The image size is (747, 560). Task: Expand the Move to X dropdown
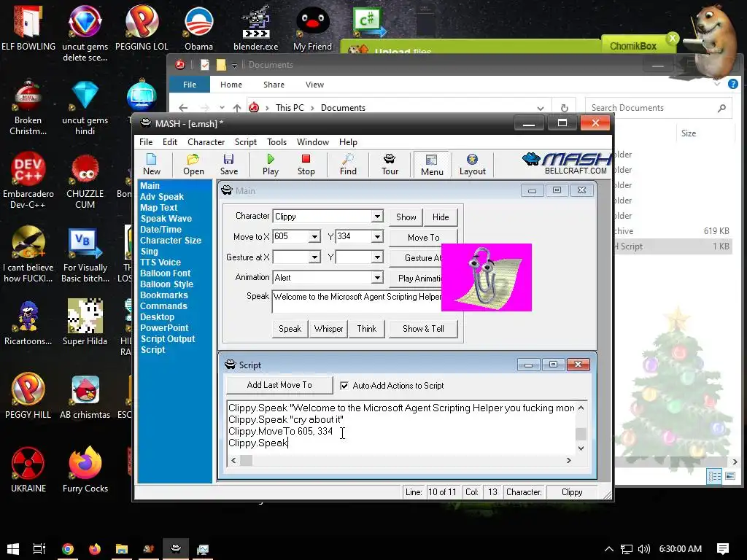(314, 237)
